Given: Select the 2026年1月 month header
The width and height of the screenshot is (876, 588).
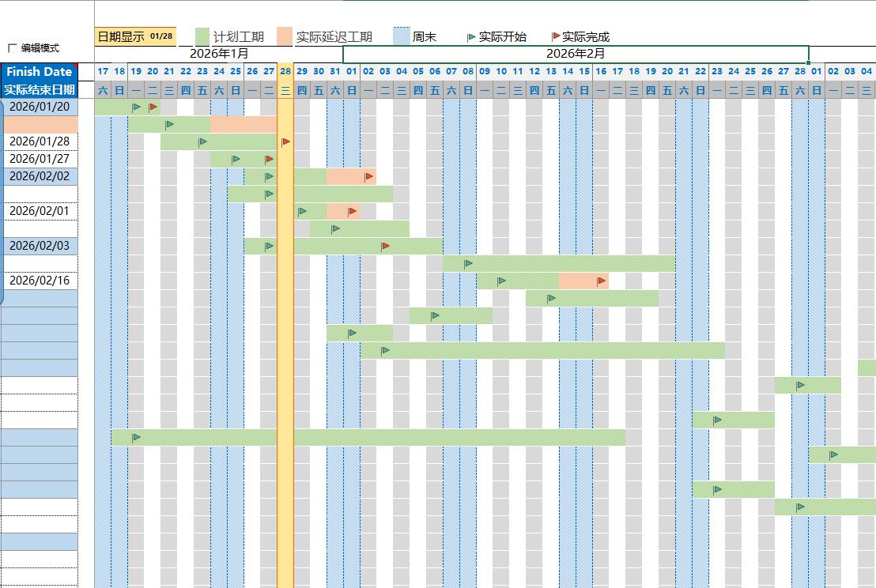Looking at the screenshot, I should pos(219,54).
